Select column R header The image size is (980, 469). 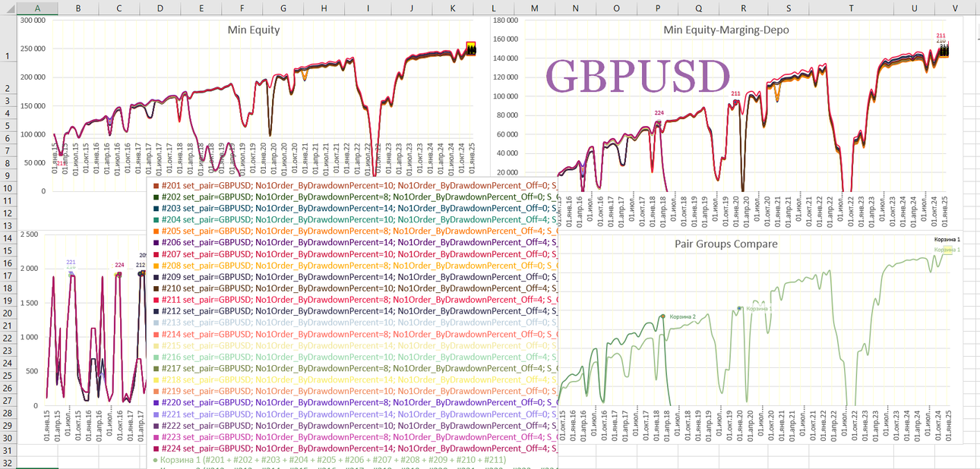pos(743,8)
